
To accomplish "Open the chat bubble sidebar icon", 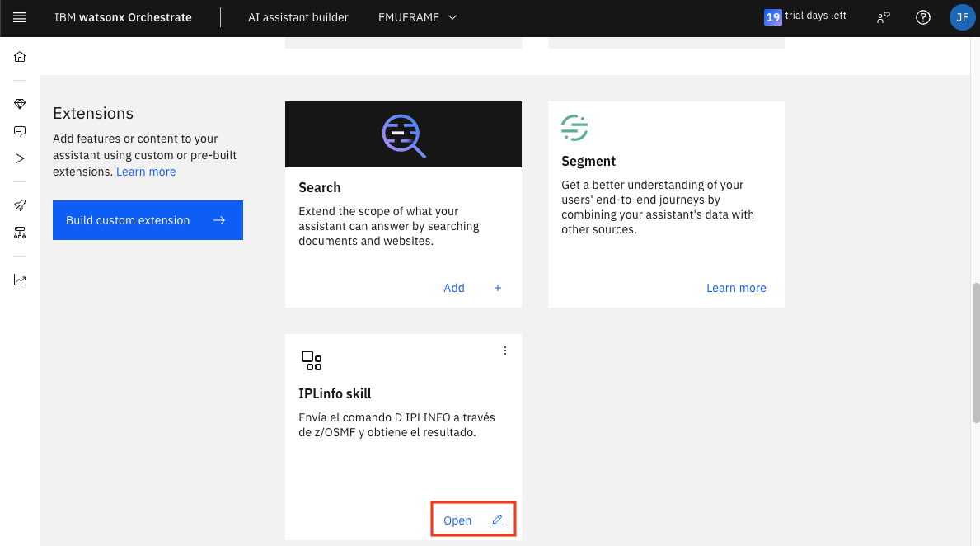I will (20, 131).
